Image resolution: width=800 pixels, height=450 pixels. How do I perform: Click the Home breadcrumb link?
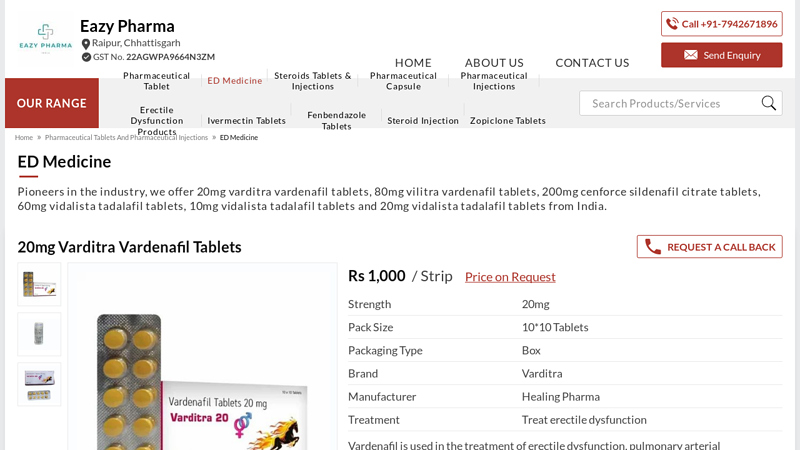(x=24, y=137)
